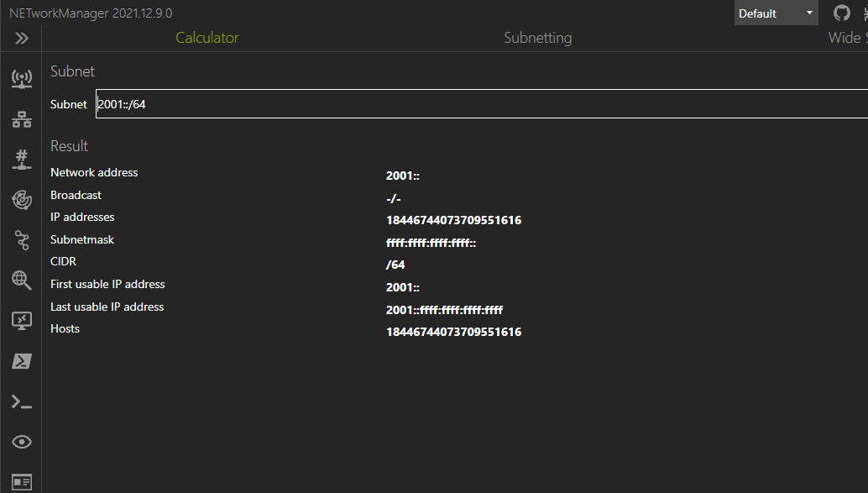
Task: Open the web page layout sidebar icon
Action: [x=22, y=482]
